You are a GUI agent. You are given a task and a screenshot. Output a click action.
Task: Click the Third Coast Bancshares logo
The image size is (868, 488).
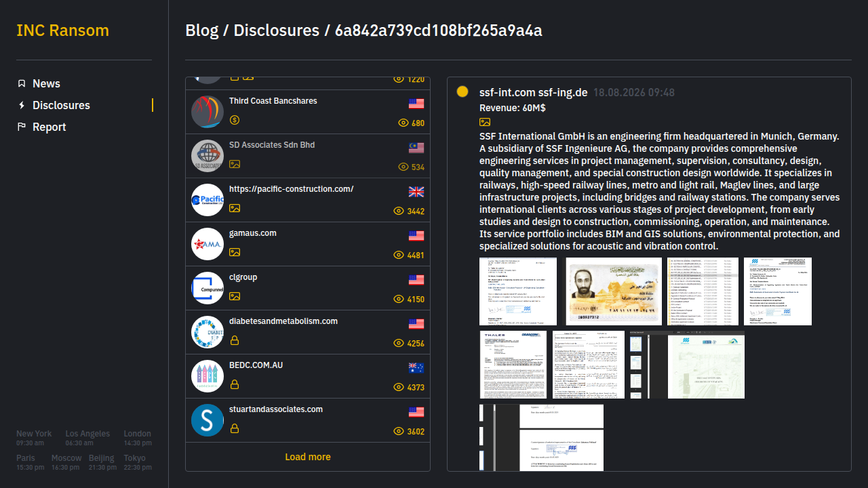point(208,112)
